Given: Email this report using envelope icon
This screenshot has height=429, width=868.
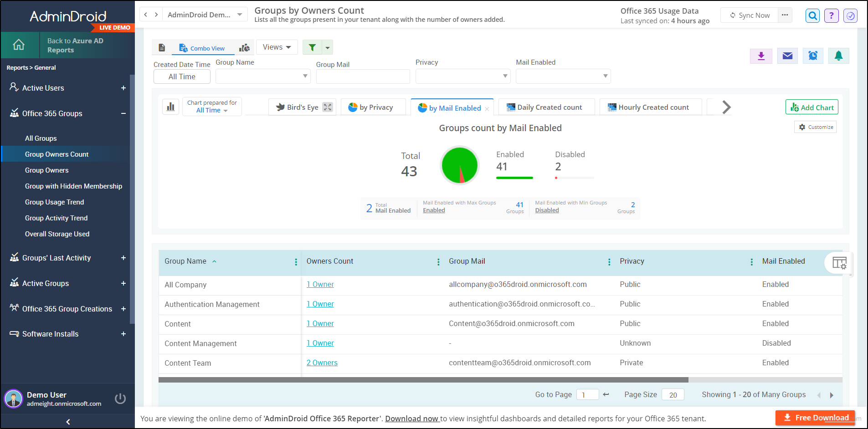Looking at the screenshot, I should 787,56.
